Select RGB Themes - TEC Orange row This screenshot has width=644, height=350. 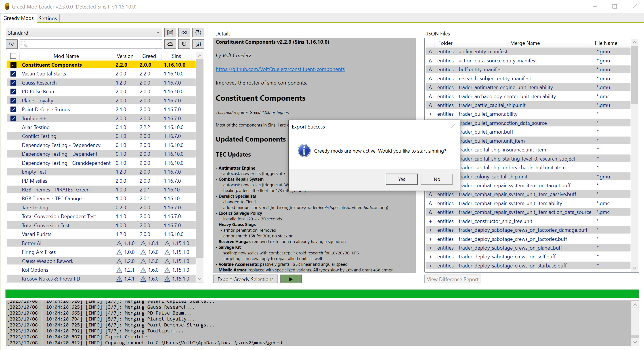tap(101, 199)
